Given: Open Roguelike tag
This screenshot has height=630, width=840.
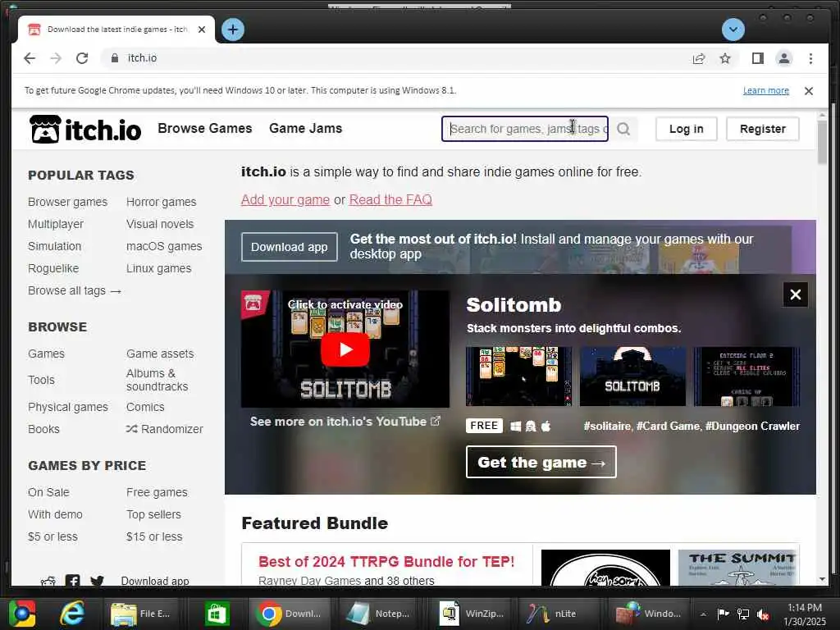Looking at the screenshot, I should tap(53, 268).
